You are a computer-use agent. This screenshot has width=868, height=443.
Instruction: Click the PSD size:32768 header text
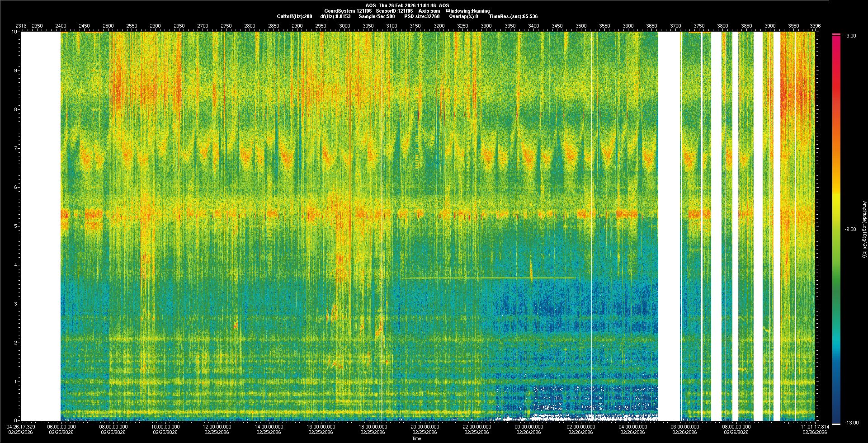coord(422,16)
